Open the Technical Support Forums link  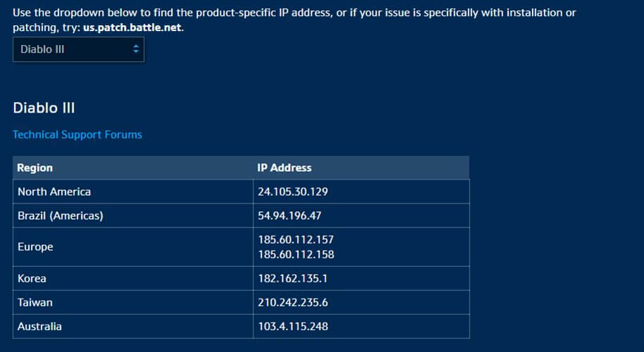(x=77, y=134)
